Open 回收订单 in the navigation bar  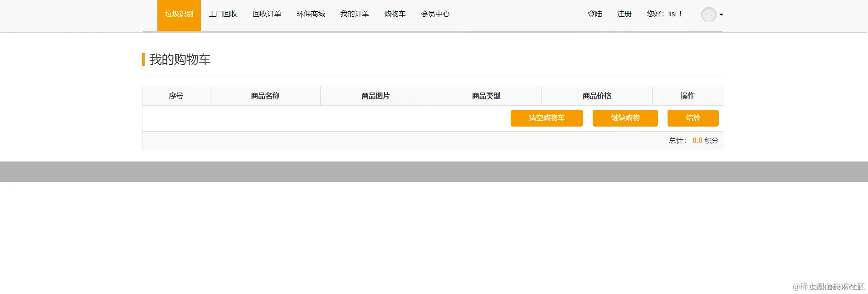(x=267, y=14)
